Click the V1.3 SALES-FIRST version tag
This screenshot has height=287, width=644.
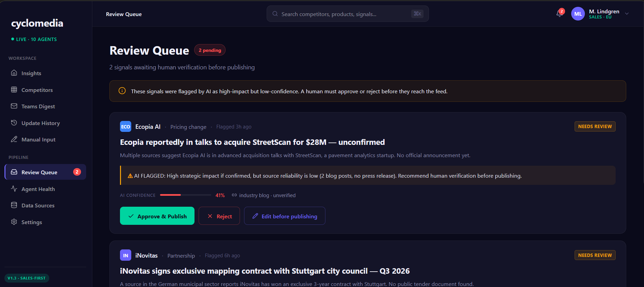(27, 278)
